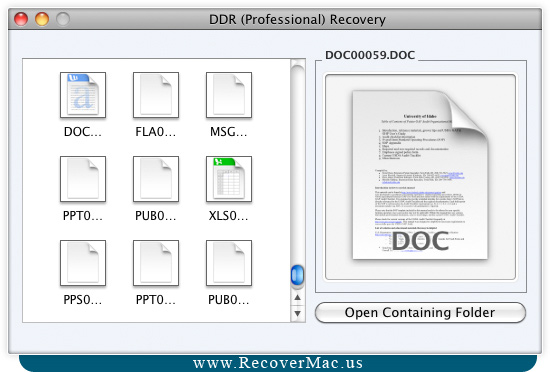Select the MSG... file icon
This screenshot has height=372, width=550.
pos(229,95)
